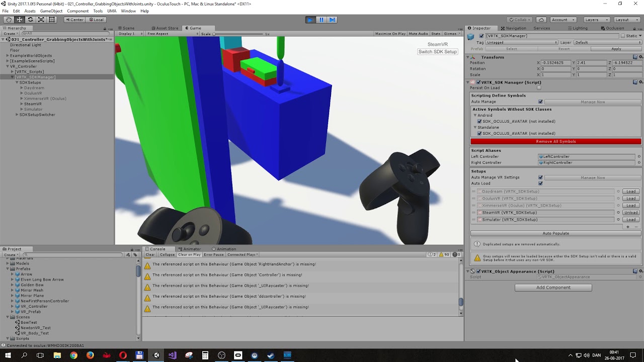Select the Move tool
644x362 pixels.
click(x=20, y=20)
